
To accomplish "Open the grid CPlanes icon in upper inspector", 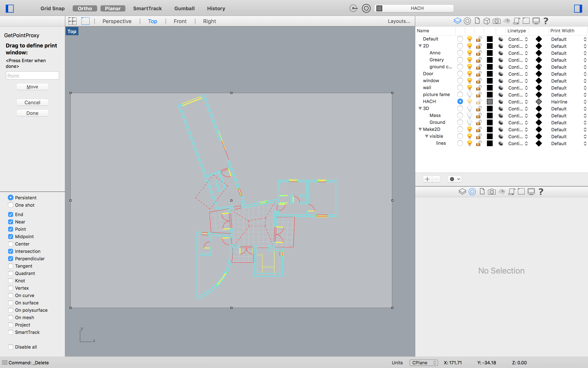I will (x=507, y=21).
